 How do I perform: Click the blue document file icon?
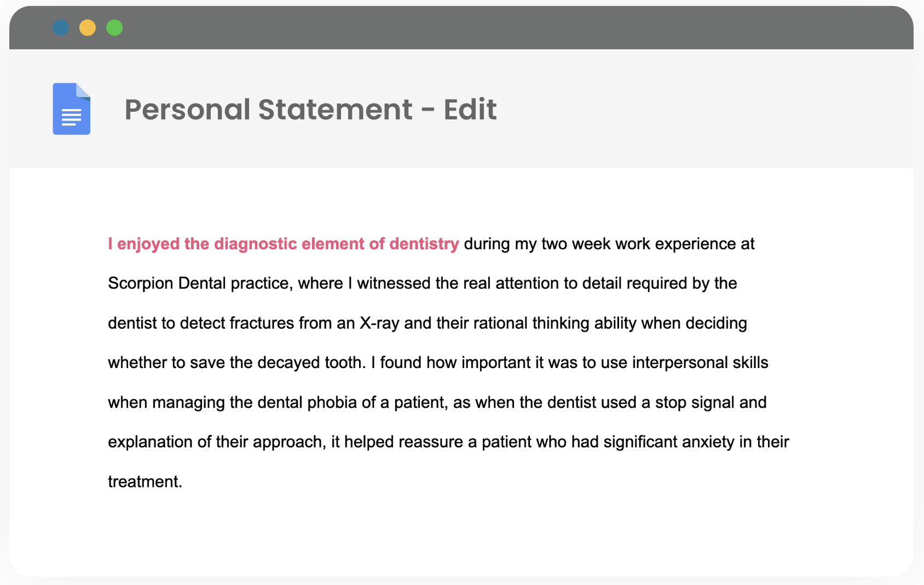pos(71,109)
